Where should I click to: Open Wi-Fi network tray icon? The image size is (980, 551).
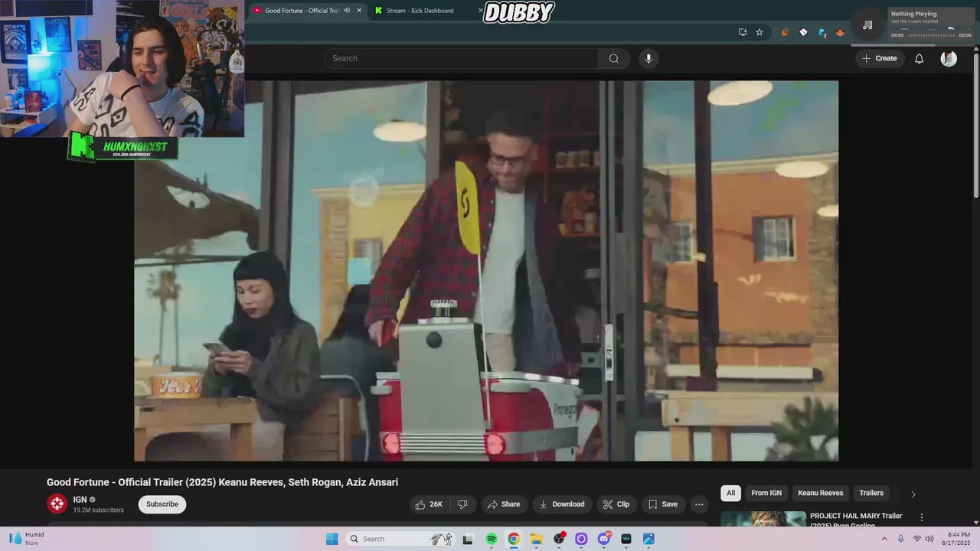coord(916,539)
